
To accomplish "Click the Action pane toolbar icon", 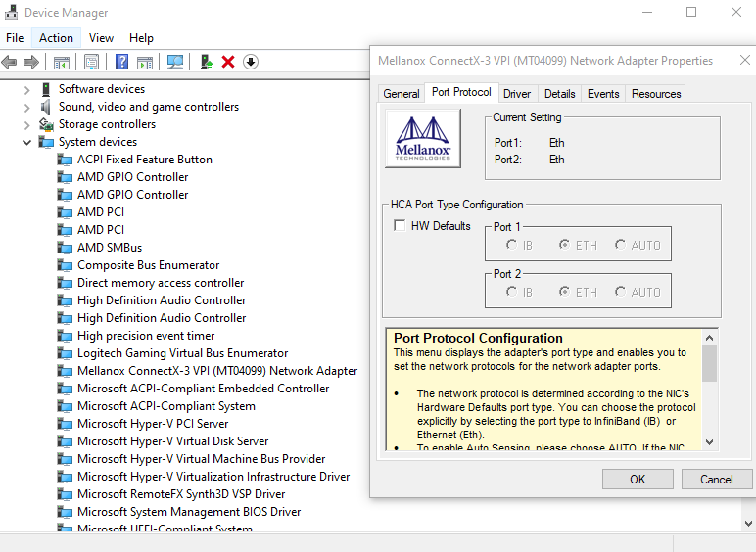I will click(x=145, y=62).
